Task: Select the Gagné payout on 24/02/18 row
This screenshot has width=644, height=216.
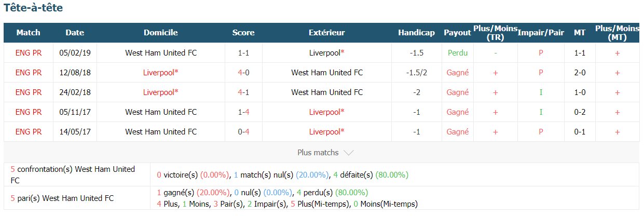Action: 457,92
